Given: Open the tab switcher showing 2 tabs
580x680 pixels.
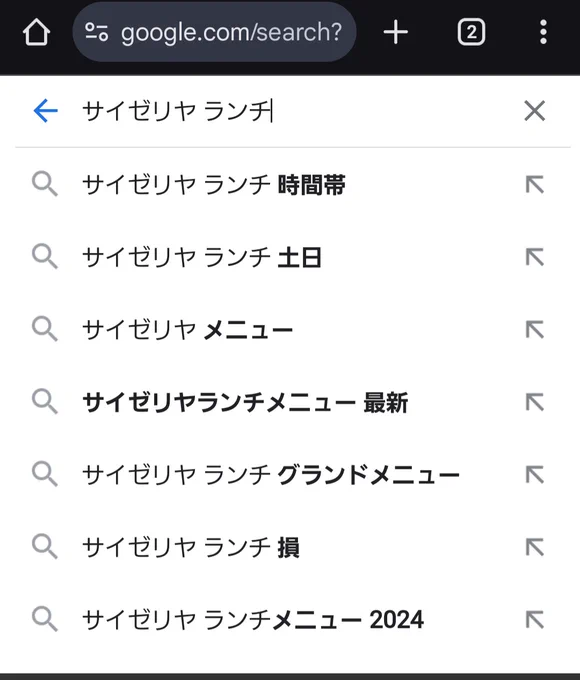Looking at the screenshot, I should point(471,32).
